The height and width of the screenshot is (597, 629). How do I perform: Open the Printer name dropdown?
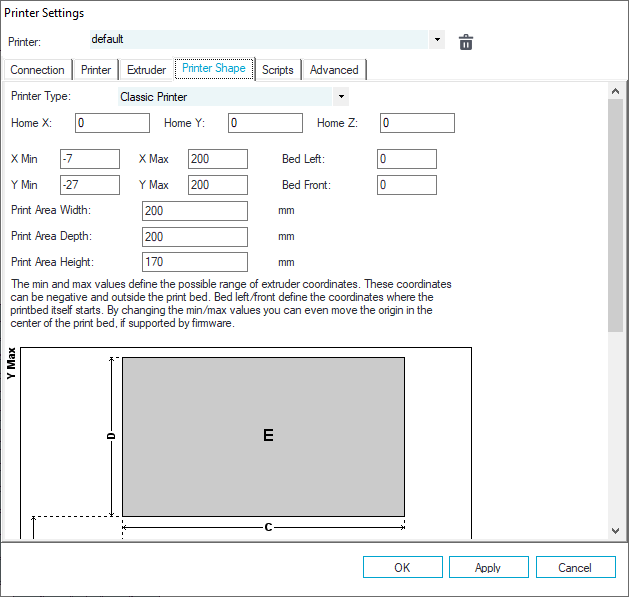click(x=437, y=39)
